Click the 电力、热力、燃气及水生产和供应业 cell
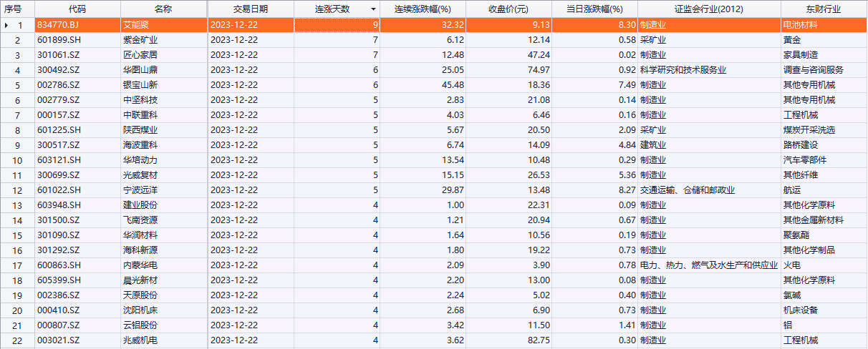This screenshot has width=868, height=349. [x=708, y=265]
